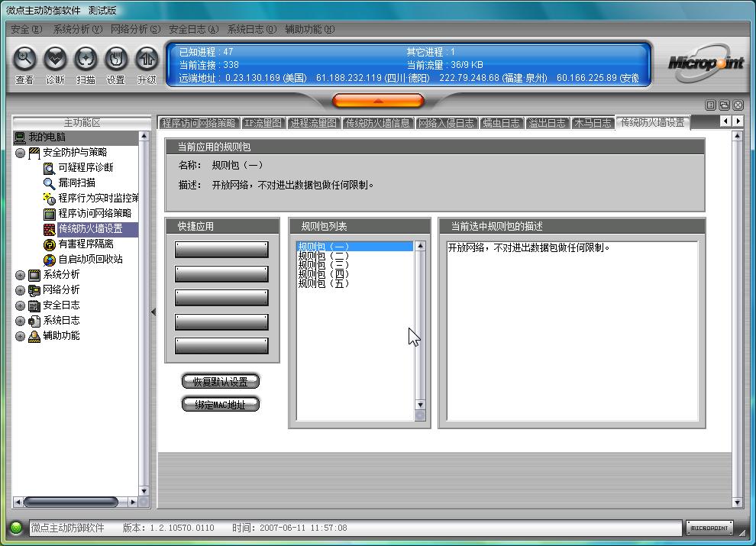Image resolution: width=756 pixels, height=546 pixels.
Task: Click the first 快捷应用 blank button
Action: pyautogui.click(x=221, y=250)
